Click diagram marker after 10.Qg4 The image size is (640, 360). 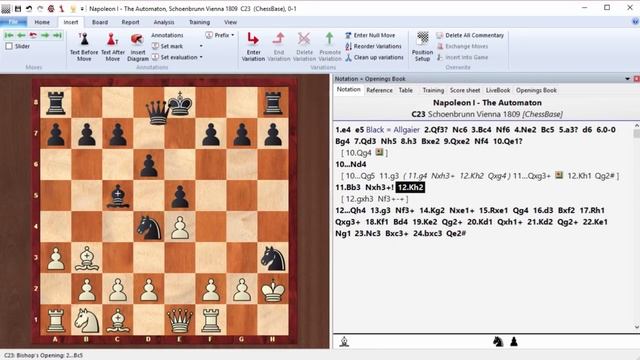(380, 153)
